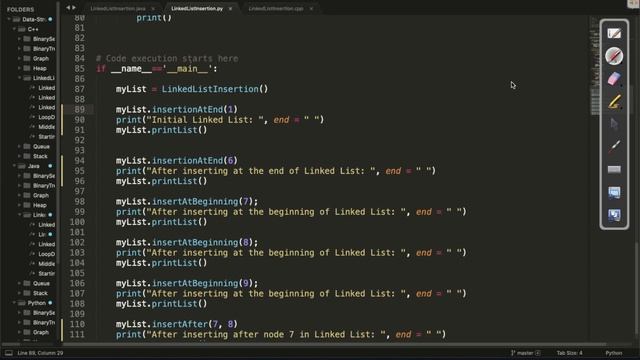Open the Middle file under Java folder
The width and height of the screenshot is (640, 360).
pos(46,264)
